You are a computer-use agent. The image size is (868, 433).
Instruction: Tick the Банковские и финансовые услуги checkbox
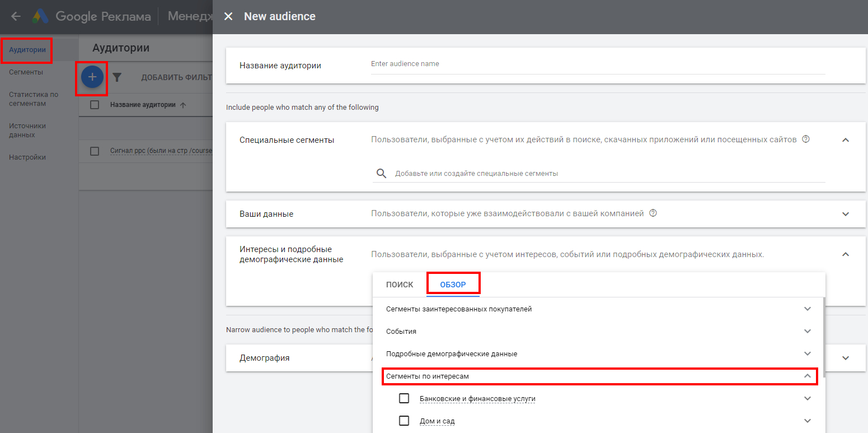click(x=404, y=398)
